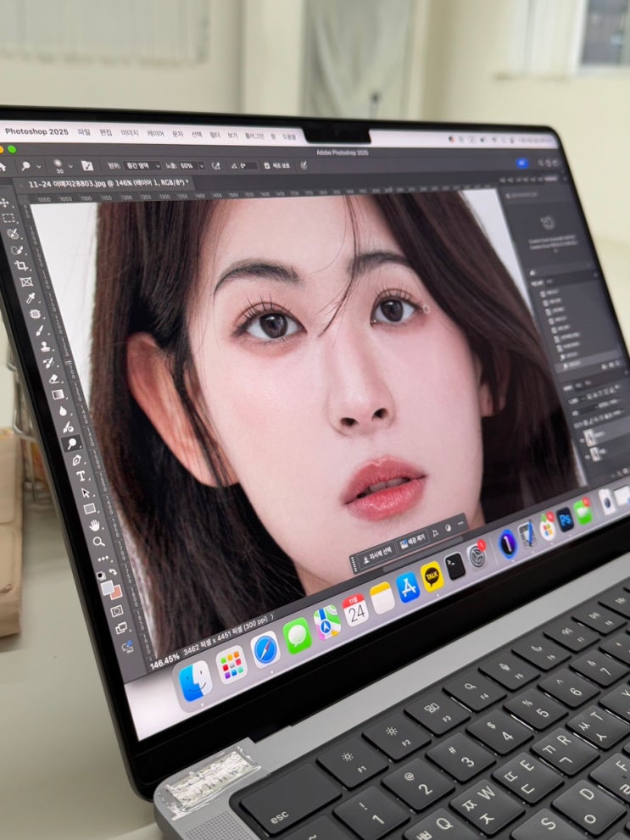Select the active Dodge tool in toolbar
The image size is (630, 840).
pyautogui.click(x=72, y=443)
